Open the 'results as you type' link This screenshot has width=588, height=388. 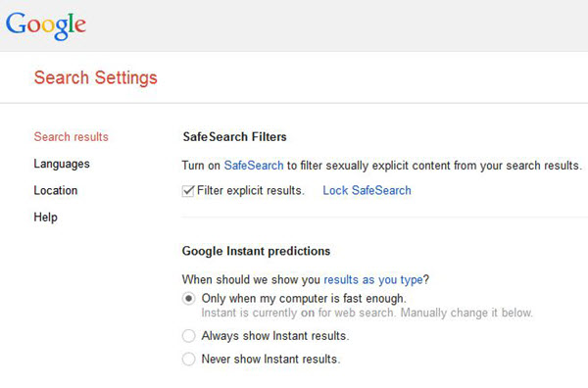coord(373,279)
